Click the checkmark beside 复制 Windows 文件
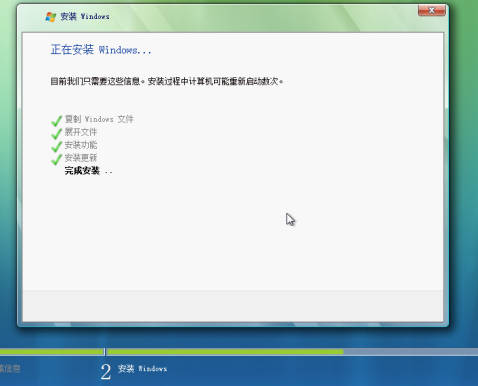The width and height of the screenshot is (478, 386). [57, 121]
